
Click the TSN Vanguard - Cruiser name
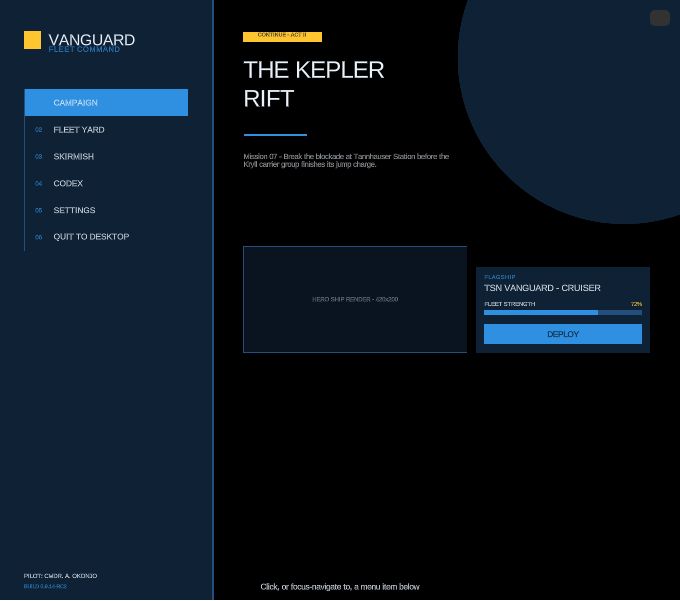(x=542, y=288)
